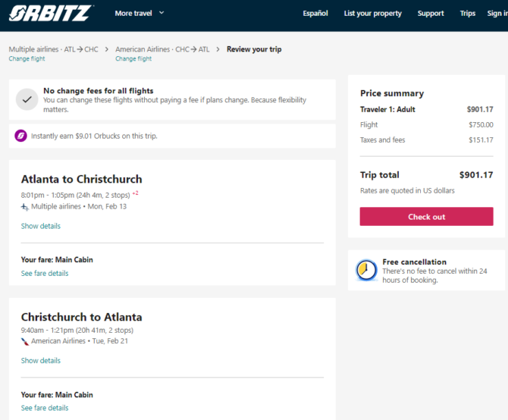
Task: Click the Orbitz logo
Action: [50, 13]
